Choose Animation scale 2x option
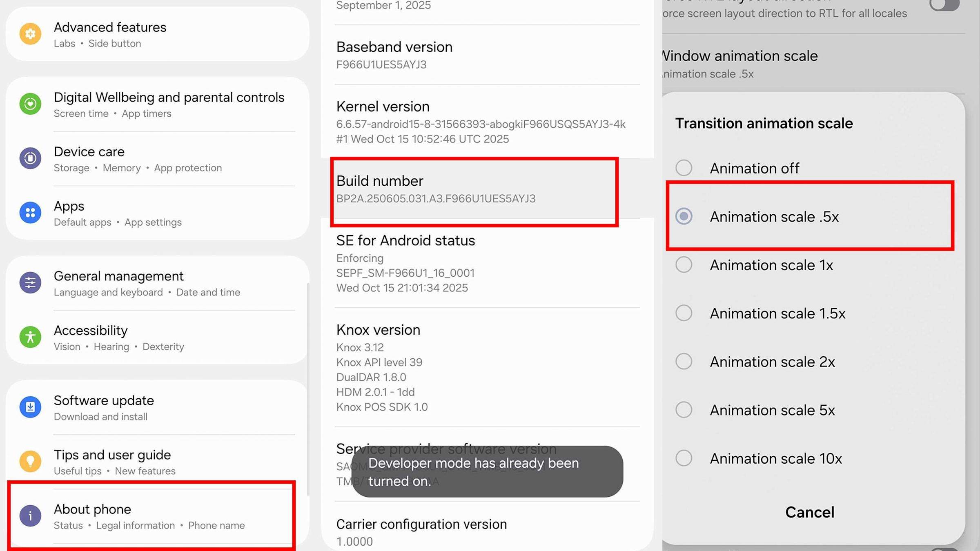 [684, 361]
